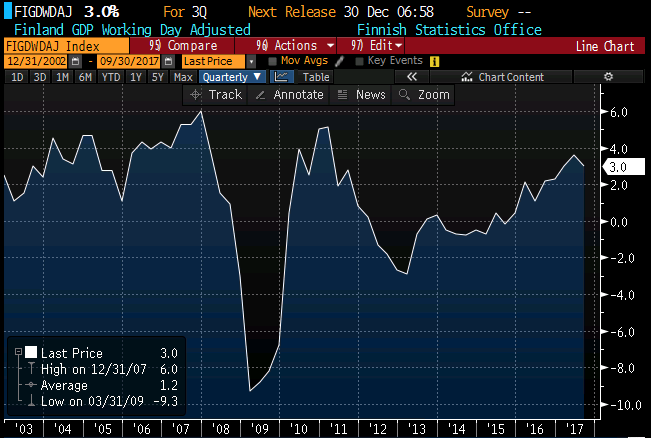Screen dimensions: 651x438
Task: Click the double-chevron collapse icon
Action: coord(413,77)
